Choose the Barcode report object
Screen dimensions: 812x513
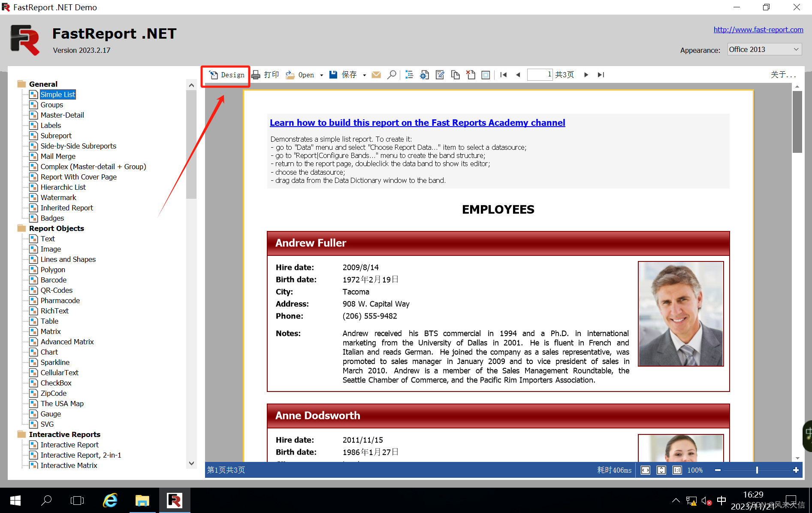click(x=53, y=279)
